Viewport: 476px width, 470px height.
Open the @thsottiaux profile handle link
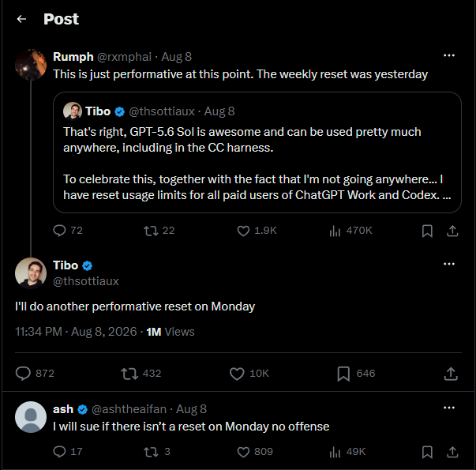[x=86, y=281]
